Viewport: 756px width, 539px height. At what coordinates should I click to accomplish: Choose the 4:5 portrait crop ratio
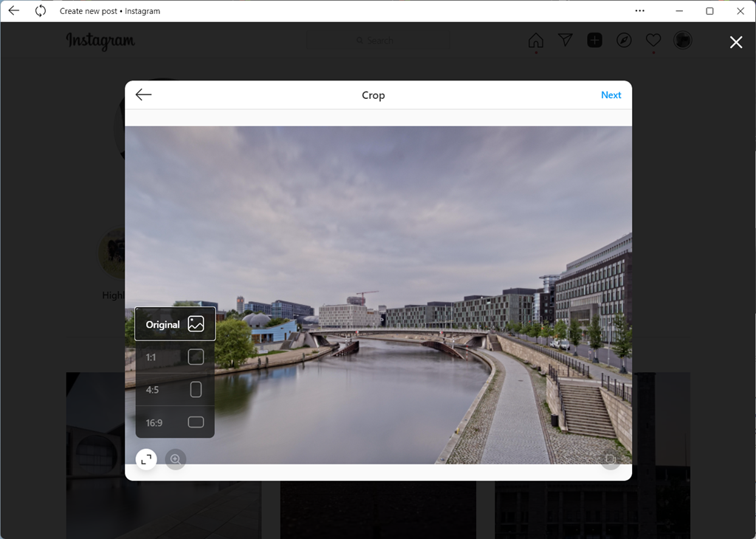pyautogui.click(x=175, y=390)
